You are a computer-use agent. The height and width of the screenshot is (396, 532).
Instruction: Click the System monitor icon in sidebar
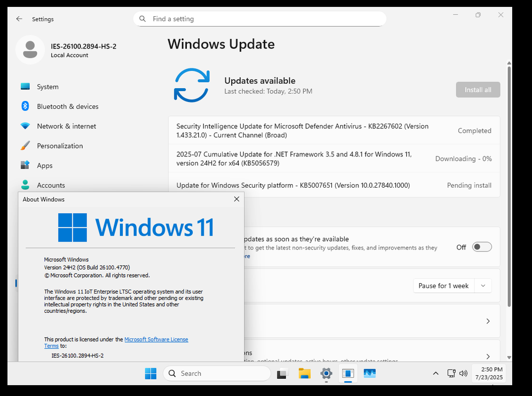tap(25, 87)
